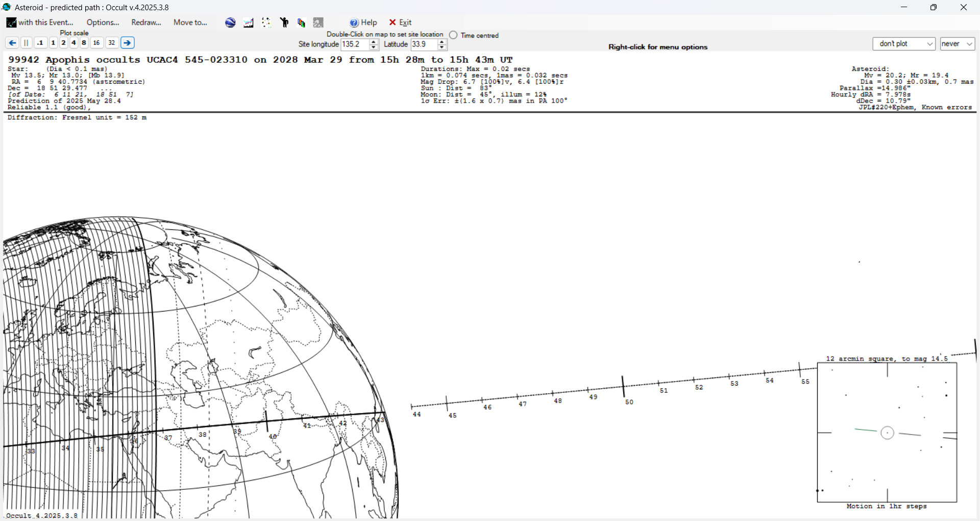Click the next event right arrow
Viewport: 980px width, 521px height.
(128, 43)
